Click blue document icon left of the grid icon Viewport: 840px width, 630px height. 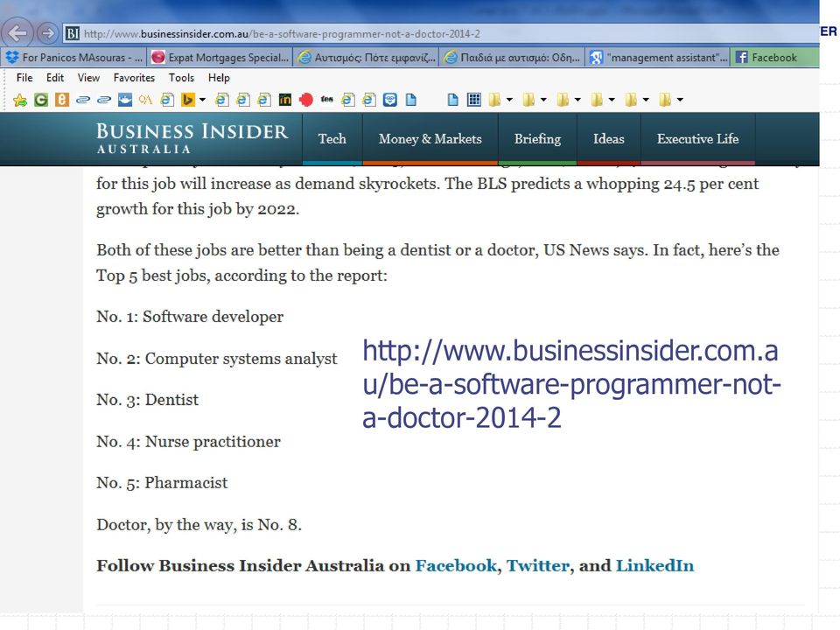pos(452,100)
